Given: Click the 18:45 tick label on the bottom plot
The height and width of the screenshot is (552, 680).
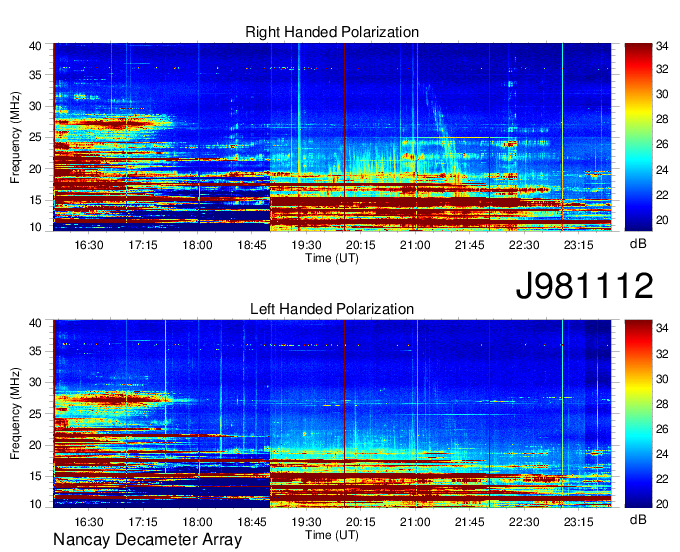Looking at the screenshot, I should tap(252, 522).
